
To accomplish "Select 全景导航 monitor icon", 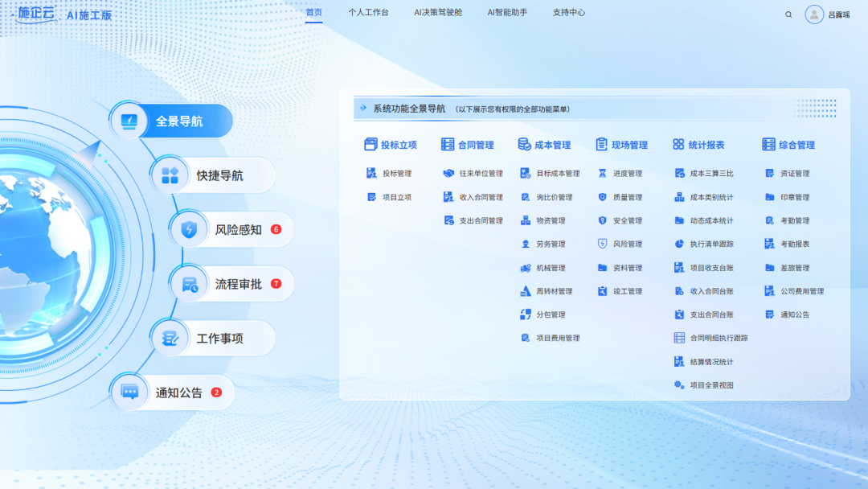I will click(x=129, y=121).
